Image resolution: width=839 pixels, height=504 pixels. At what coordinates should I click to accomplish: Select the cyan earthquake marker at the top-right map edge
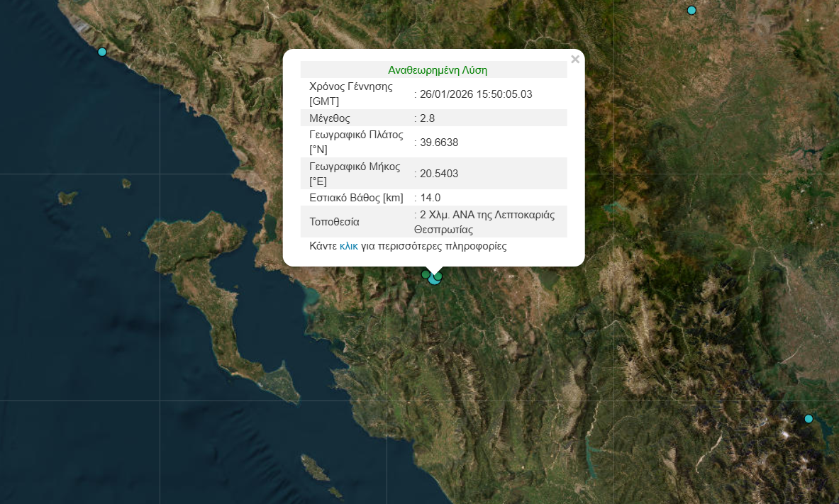(691, 10)
